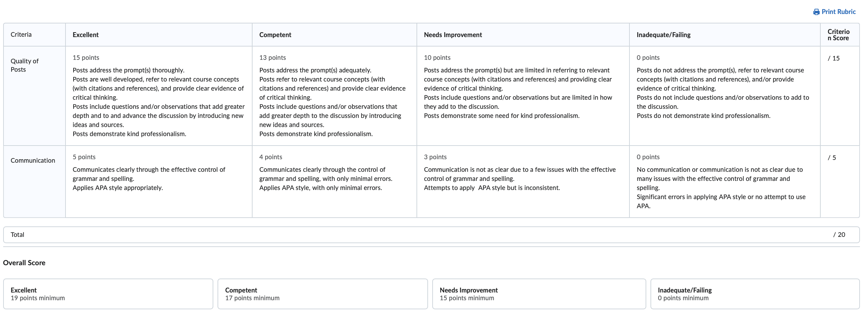Open the Print Rubric link
Viewport: 868px width, 317px height.
[x=834, y=12]
